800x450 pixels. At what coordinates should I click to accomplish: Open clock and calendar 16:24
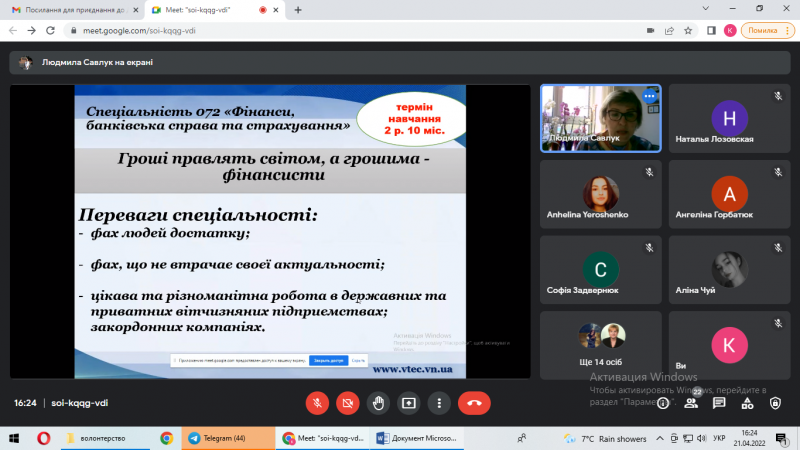(x=749, y=438)
